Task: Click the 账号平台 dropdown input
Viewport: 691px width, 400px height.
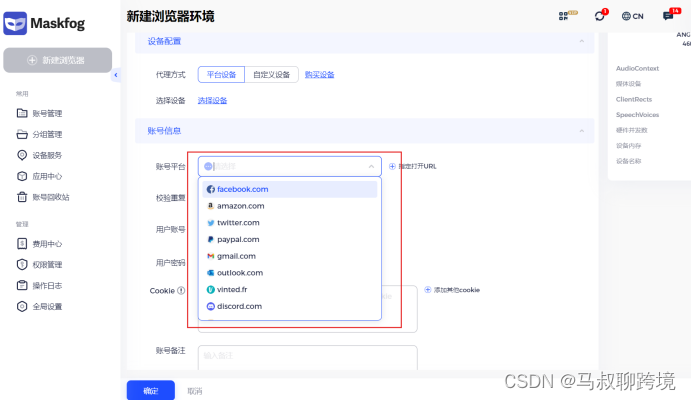Action: (290, 167)
